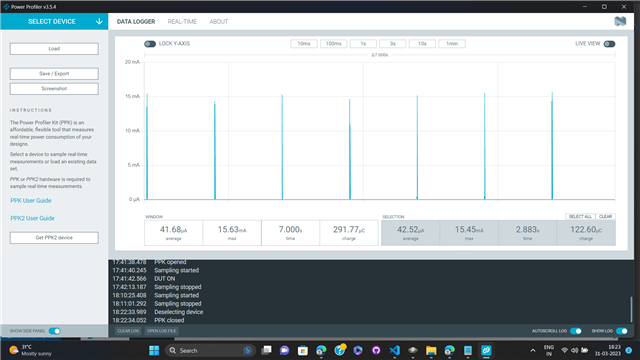640x360 pixels.
Task: Toggle Show Side Panel switch
Action: pyautogui.click(x=55, y=331)
